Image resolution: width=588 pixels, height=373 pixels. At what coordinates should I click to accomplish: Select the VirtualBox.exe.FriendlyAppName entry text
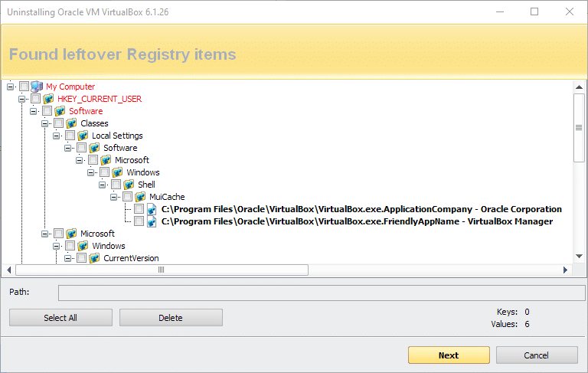click(357, 221)
